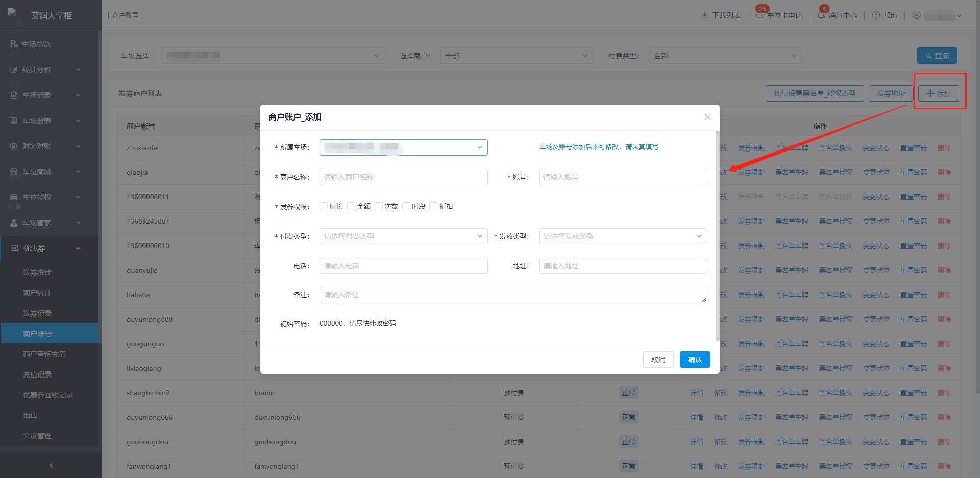Image resolution: width=980 pixels, height=478 pixels.
Task: Click the message center bell icon
Action: [x=821, y=15]
